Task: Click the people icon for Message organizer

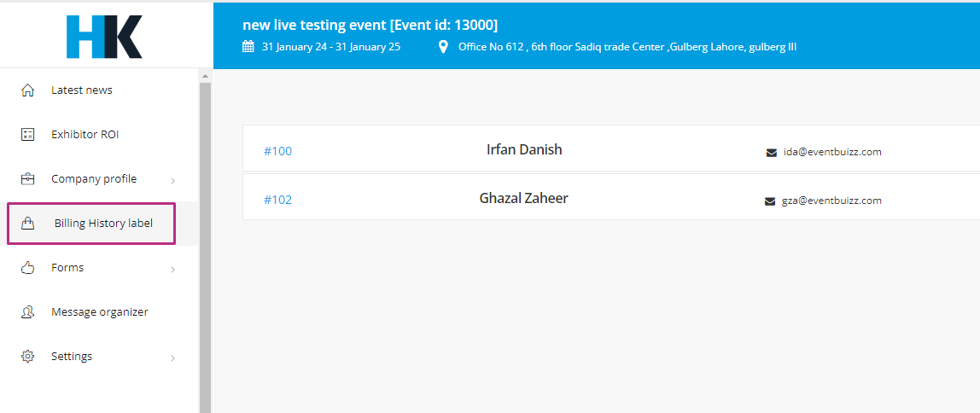Action: pyautogui.click(x=27, y=311)
